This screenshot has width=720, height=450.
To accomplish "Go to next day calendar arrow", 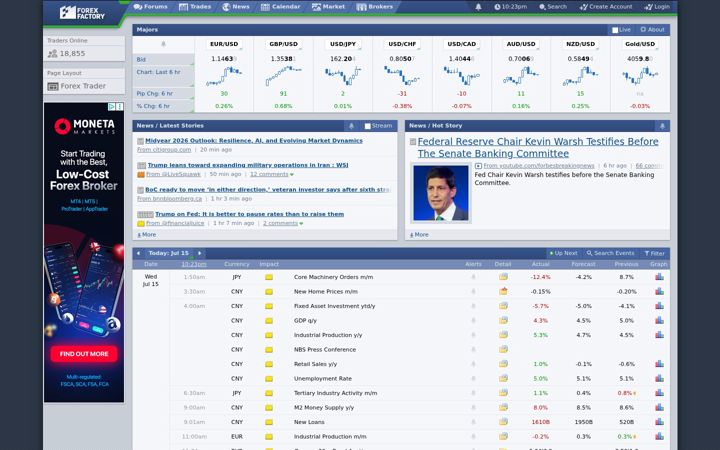I will click(199, 253).
